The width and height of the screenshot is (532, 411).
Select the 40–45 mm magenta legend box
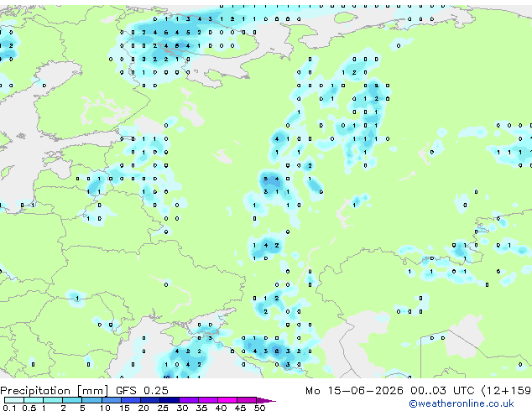pyautogui.click(x=227, y=400)
